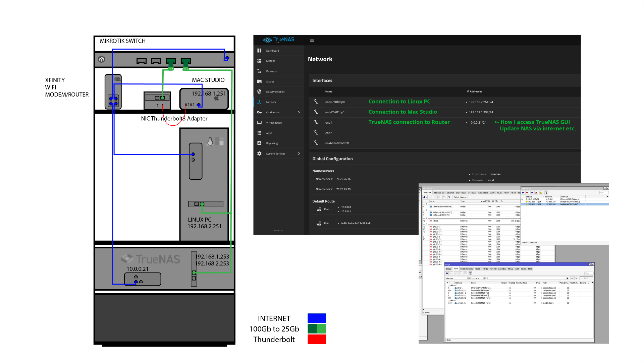Open Data Protection shield item
This screenshot has height=362, width=644.
[x=275, y=92]
